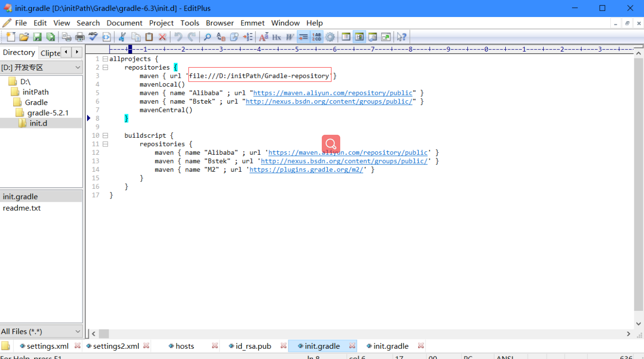Image resolution: width=644 pixels, height=359 pixels.
Task: Click the Cut scissors icon
Action: [122, 37]
